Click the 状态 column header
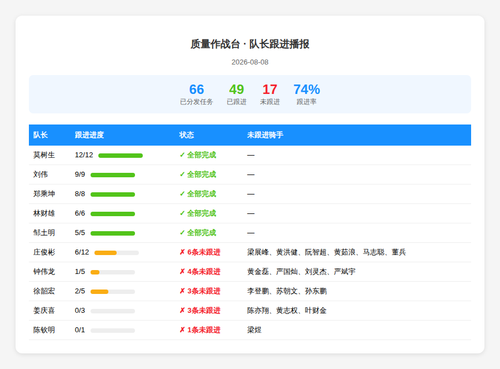The width and height of the screenshot is (500, 369). [187, 135]
